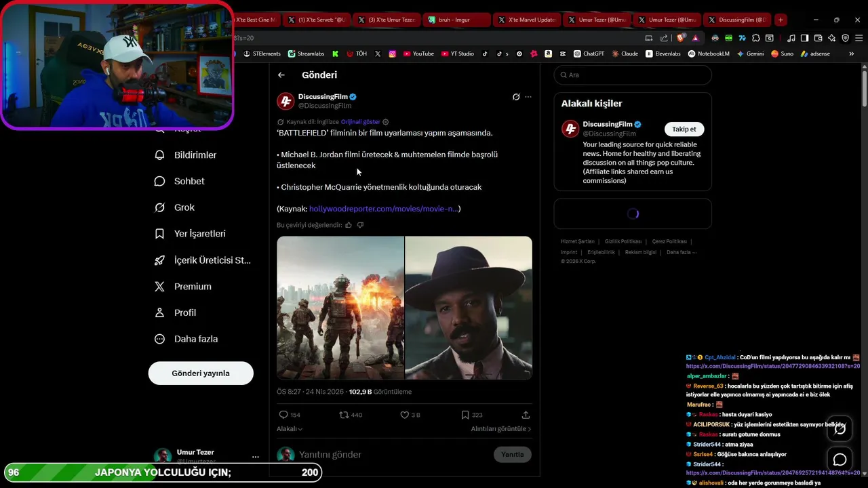
Task: Open the Streamlabs bookmark
Action: click(x=306, y=54)
